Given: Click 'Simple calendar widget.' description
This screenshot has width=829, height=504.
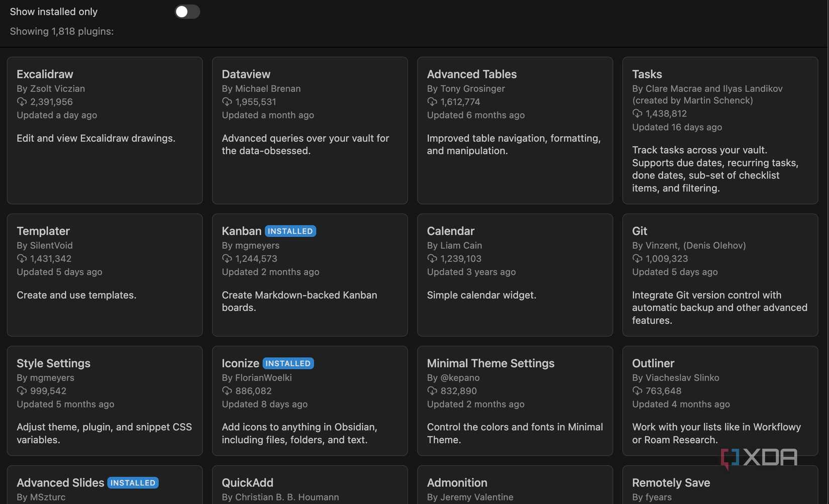Looking at the screenshot, I should tap(481, 295).
